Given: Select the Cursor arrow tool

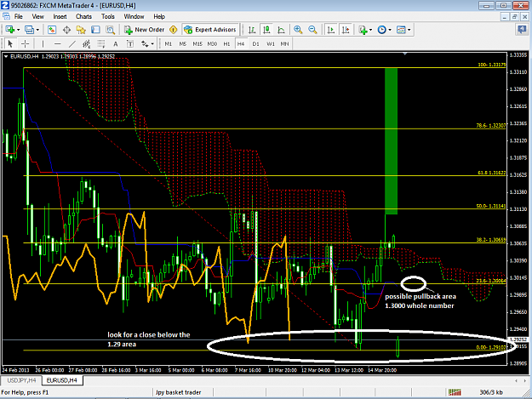Looking at the screenshot, I should click(10, 43).
